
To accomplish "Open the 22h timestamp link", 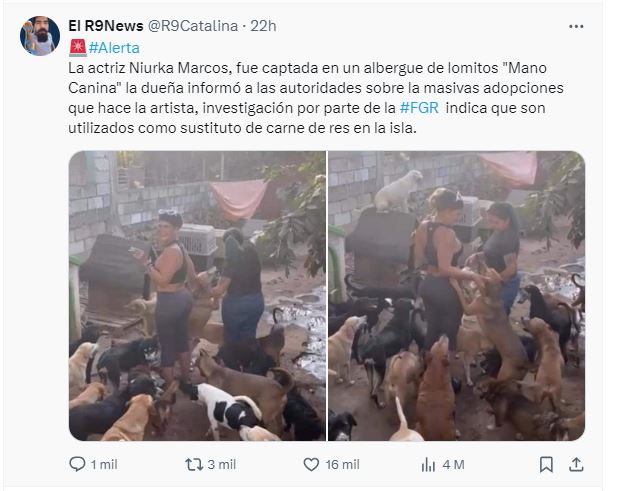I will click(x=263, y=26).
